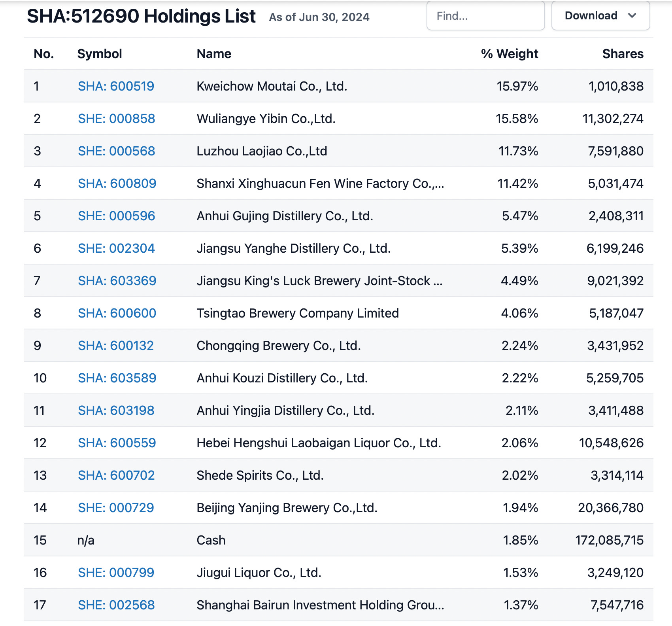Click the Name column header

[x=214, y=54]
